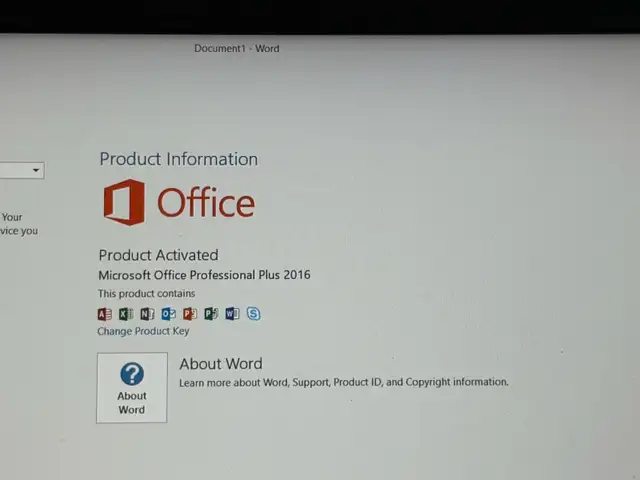Expand the dropdown arrow on the left edge
Image resolution: width=640 pixels, height=480 pixels.
click(x=36, y=170)
